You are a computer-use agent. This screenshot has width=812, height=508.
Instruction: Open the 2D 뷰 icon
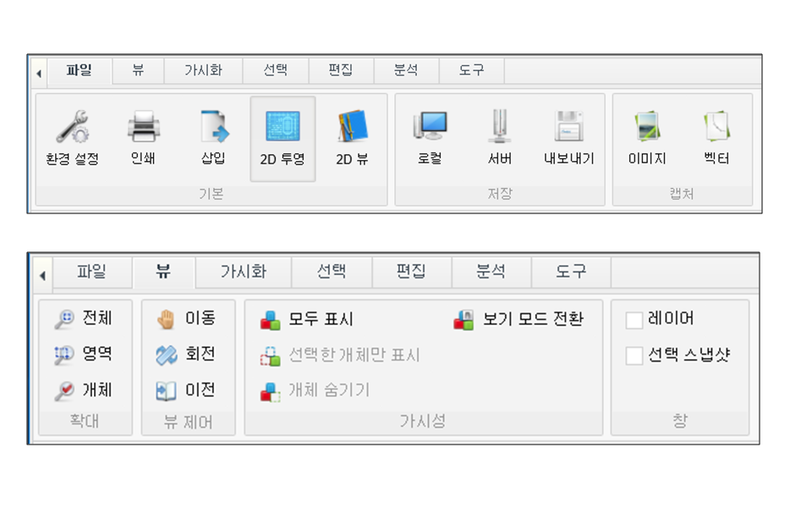[x=351, y=128]
